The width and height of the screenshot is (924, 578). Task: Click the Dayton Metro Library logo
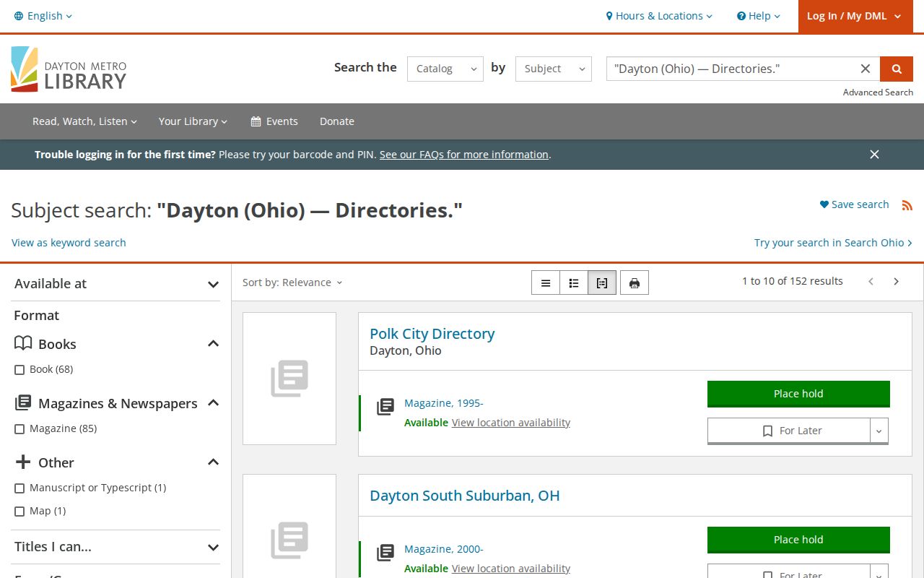(x=69, y=69)
